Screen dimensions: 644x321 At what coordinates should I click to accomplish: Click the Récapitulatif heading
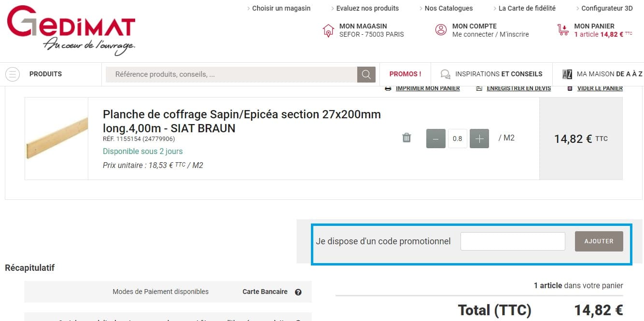(30, 267)
